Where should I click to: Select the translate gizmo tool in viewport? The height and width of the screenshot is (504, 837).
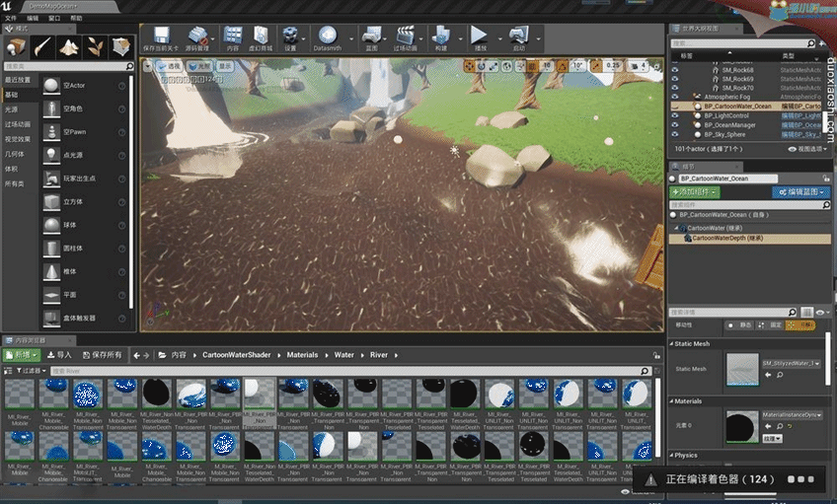[469, 66]
